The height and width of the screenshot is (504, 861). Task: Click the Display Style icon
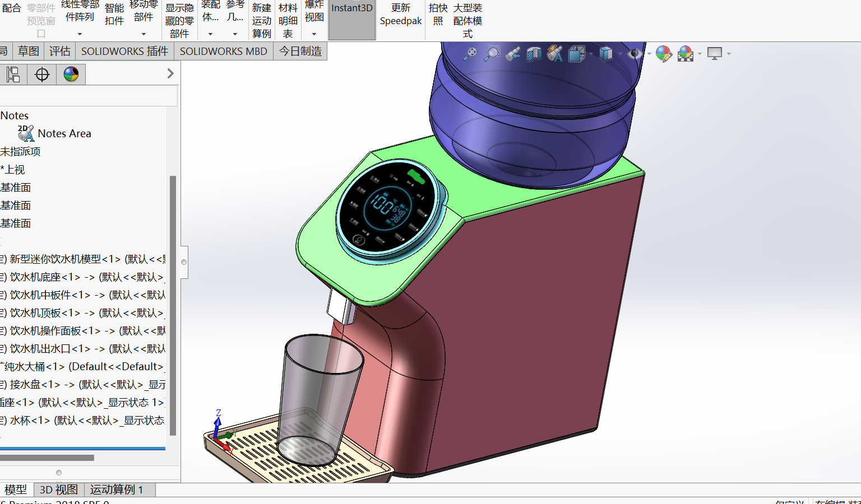click(x=605, y=54)
